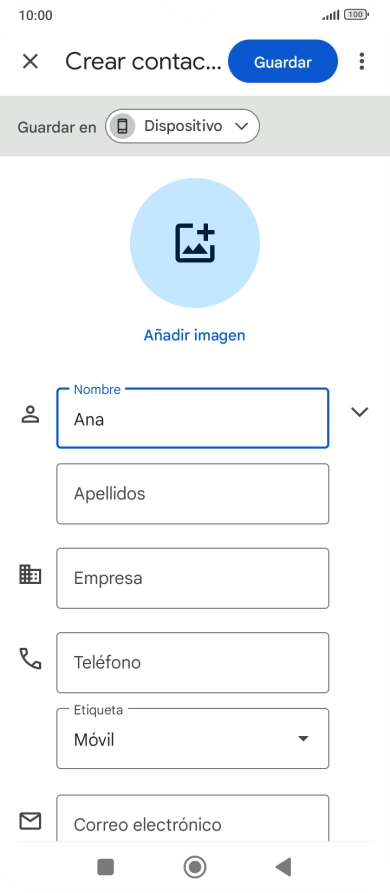
Task: Select the Apellidos input field
Action: (192, 494)
